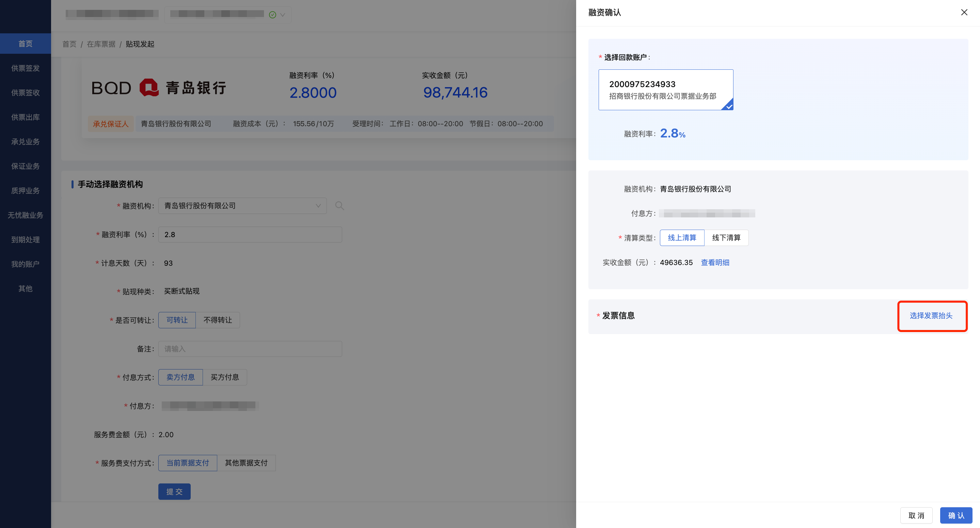Open the 融资机构 dropdown selector
The width and height of the screenshot is (980, 528).
click(x=242, y=205)
